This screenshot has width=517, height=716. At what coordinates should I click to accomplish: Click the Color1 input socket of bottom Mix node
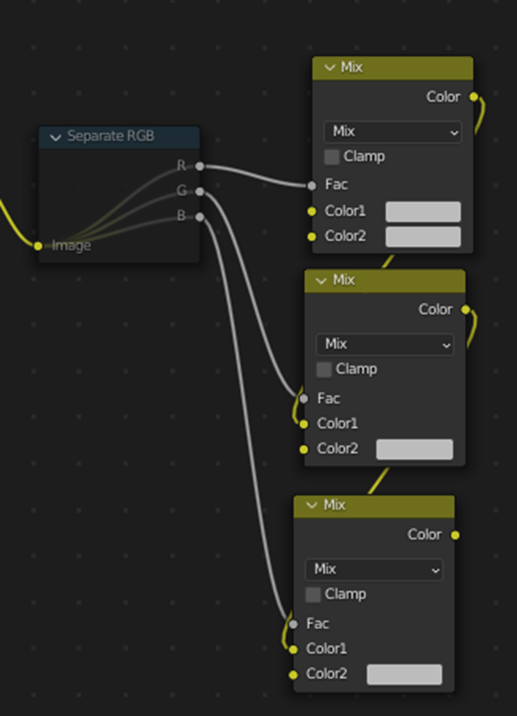(x=293, y=649)
